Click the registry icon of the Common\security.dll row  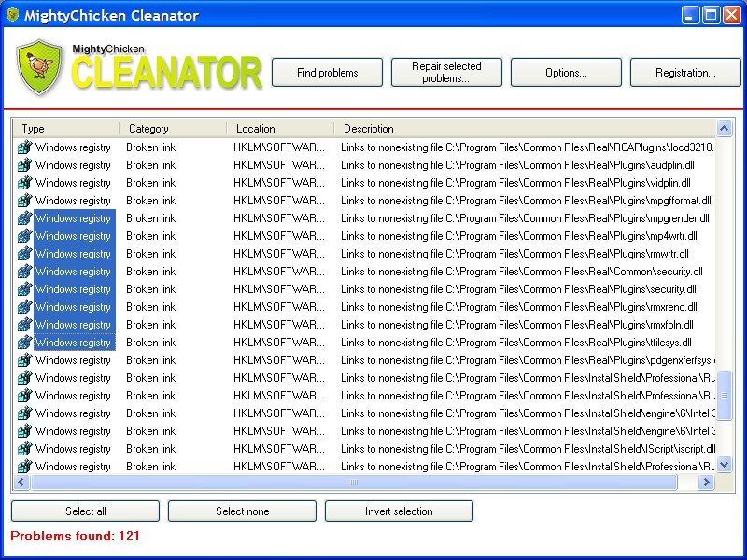[24, 272]
